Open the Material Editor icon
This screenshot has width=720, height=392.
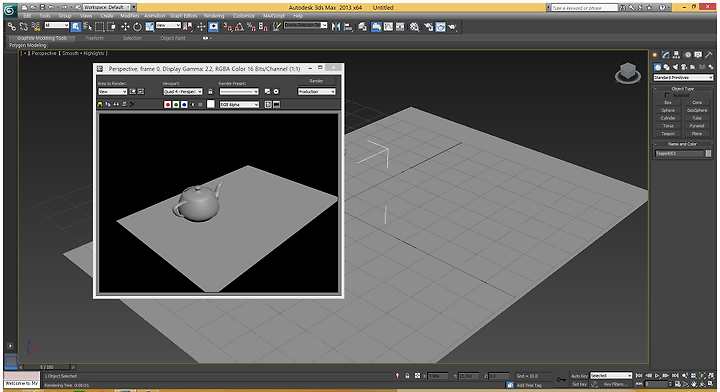(415, 27)
